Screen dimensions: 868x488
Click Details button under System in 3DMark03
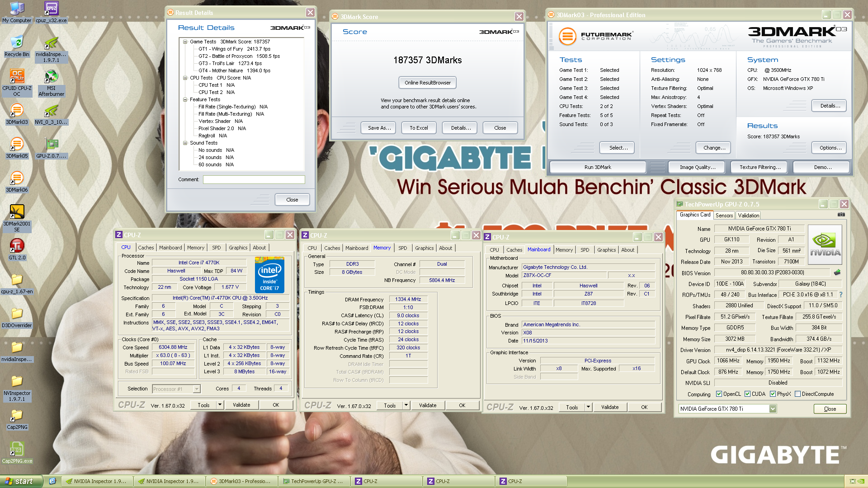830,106
